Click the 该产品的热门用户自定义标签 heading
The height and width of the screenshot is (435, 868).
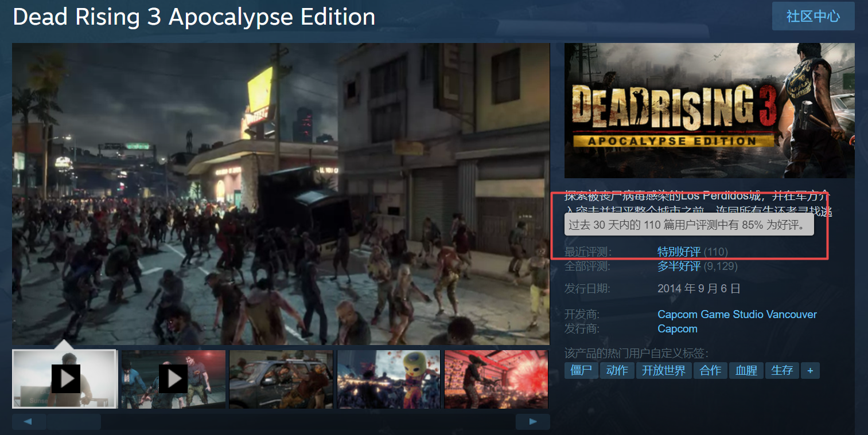(x=636, y=353)
